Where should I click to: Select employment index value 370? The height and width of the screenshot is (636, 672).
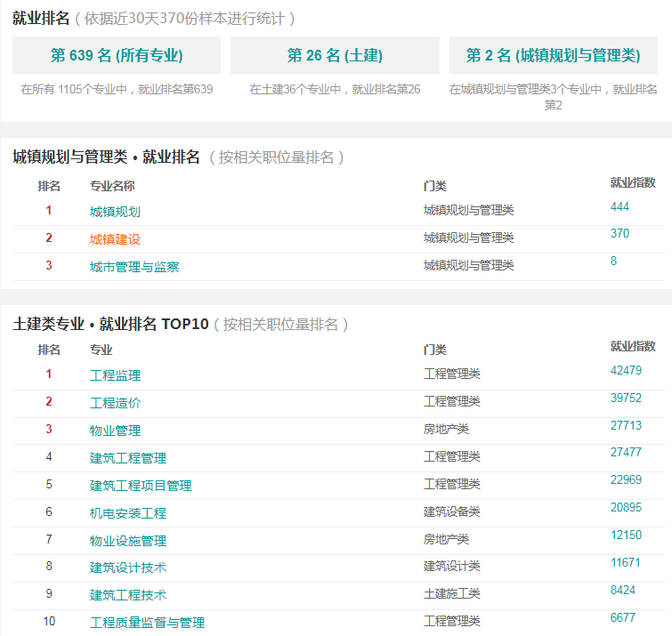tap(619, 233)
